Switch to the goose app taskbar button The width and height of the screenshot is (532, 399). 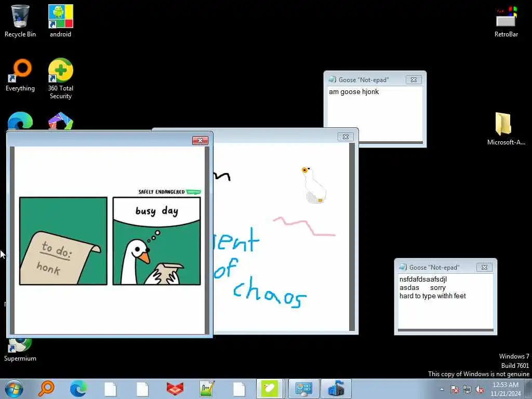point(270,389)
